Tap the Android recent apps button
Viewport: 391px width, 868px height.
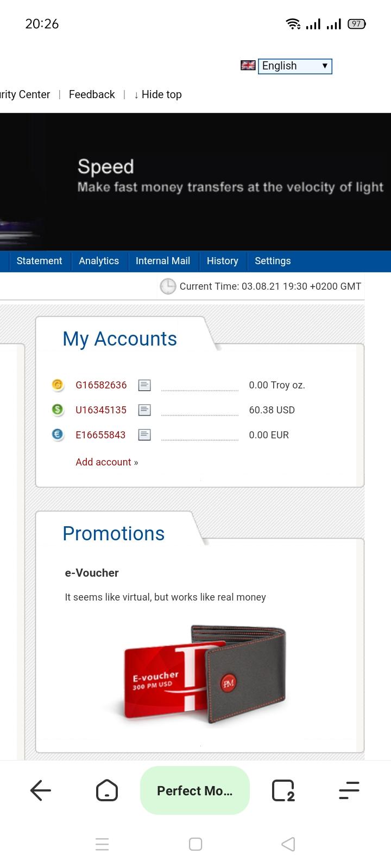click(x=102, y=844)
